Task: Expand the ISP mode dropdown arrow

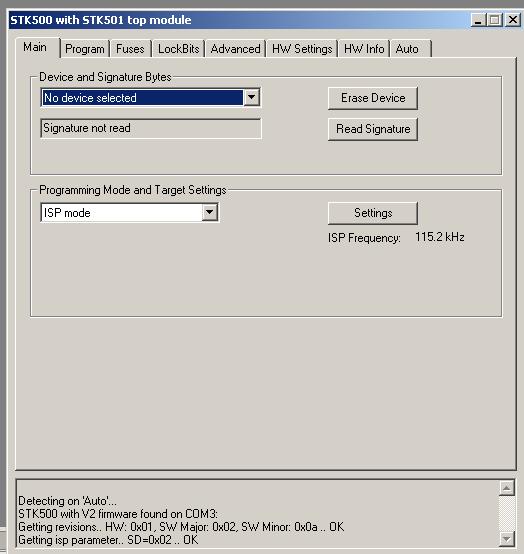Action: (210, 212)
